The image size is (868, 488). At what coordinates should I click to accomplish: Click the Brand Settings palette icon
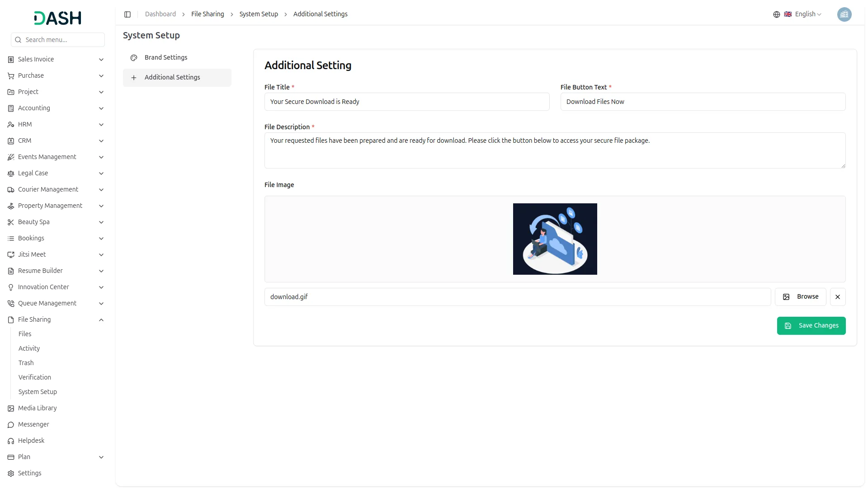[133, 57]
